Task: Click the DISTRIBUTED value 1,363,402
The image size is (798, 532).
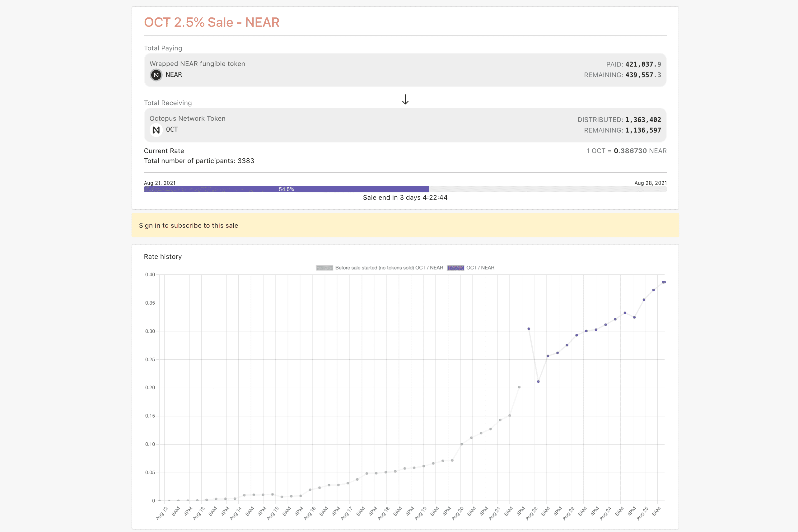Action: click(x=643, y=119)
